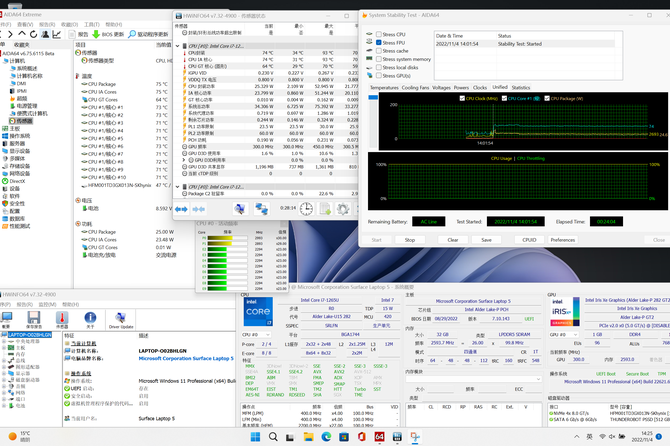Screen dimensions: 670x446
Task: Refresh the AIDA64 view with the circular arrow
Action: 33,34
